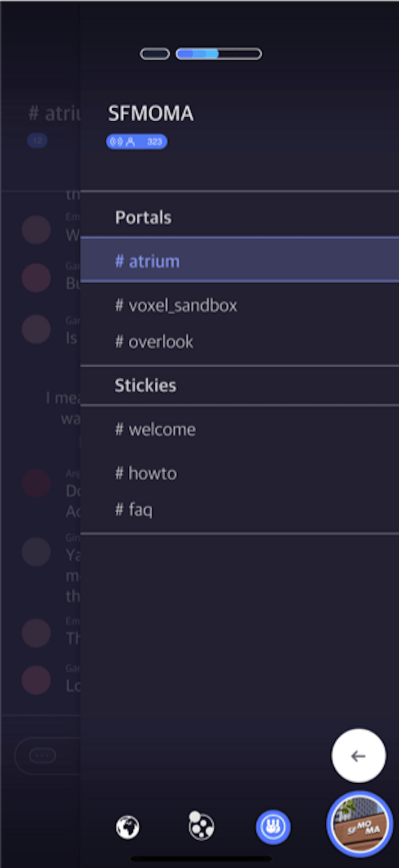Open the # faq sticky

pyautogui.click(x=239, y=509)
